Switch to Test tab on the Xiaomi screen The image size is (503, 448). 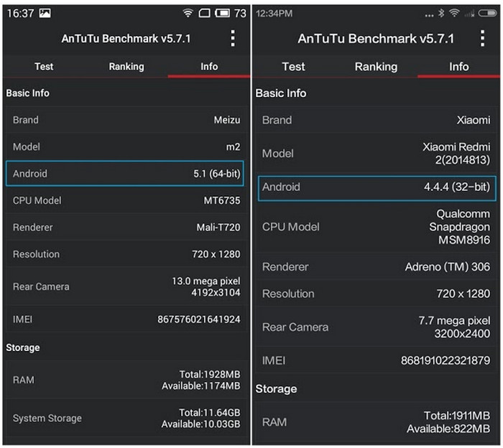[293, 67]
